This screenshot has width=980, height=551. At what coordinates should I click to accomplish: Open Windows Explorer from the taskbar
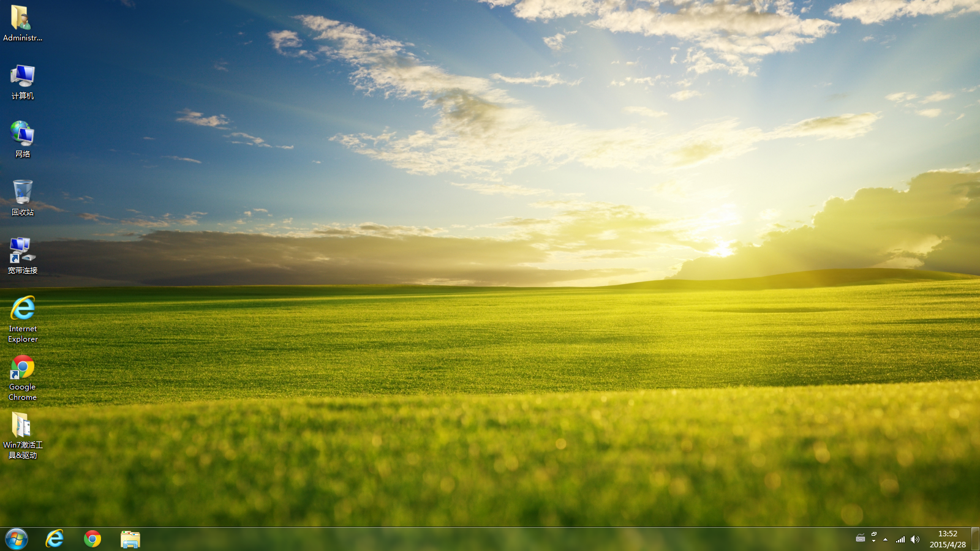[x=130, y=539]
